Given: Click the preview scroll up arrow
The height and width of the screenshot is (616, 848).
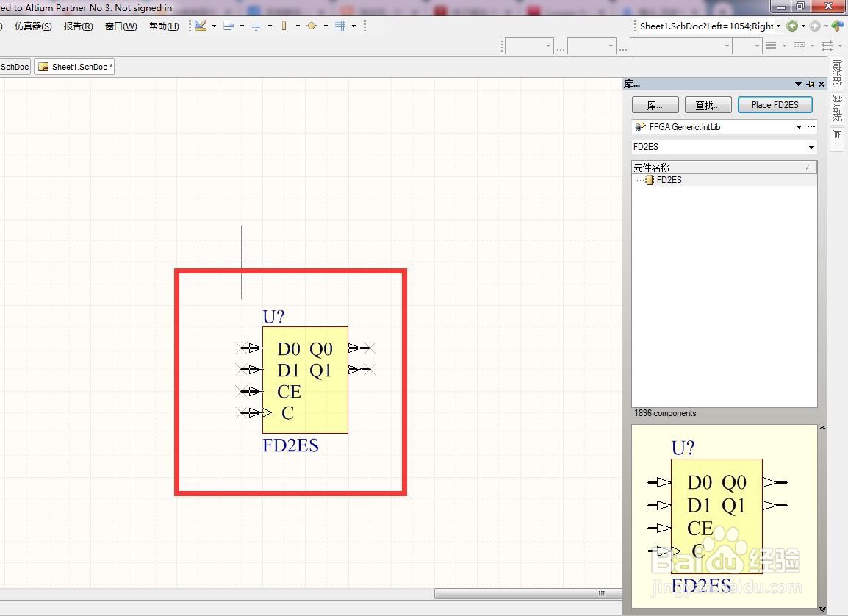Looking at the screenshot, I should [822, 428].
